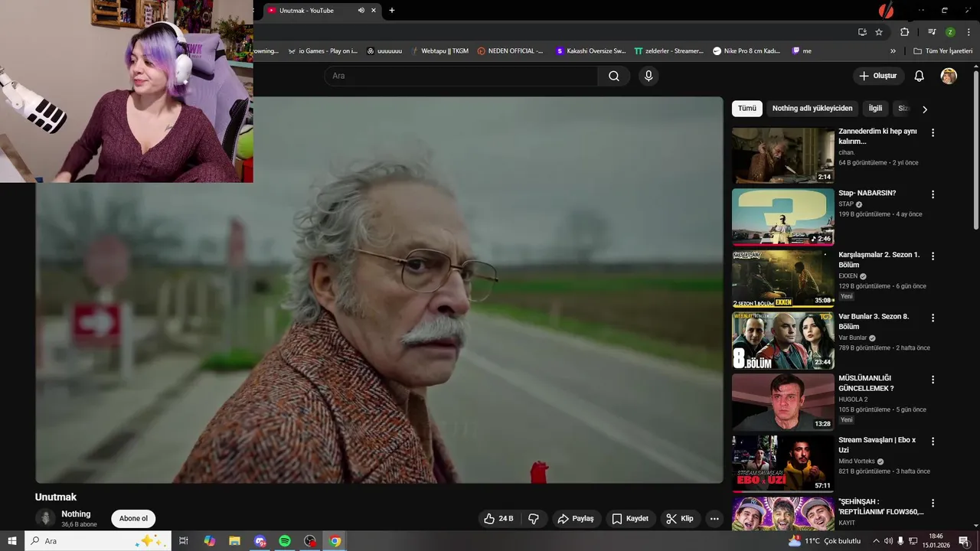The width and height of the screenshot is (980, 551).
Task: Open the 'Nothing' channel name link
Action: [76, 514]
